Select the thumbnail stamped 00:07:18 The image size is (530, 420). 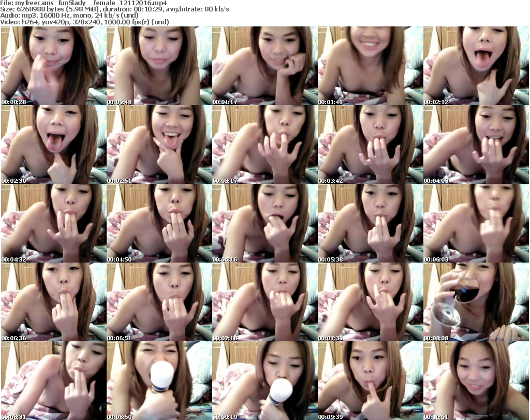tap(264, 302)
